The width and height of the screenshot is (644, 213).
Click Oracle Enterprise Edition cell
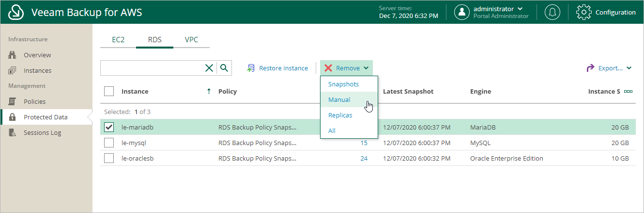pyautogui.click(x=506, y=158)
